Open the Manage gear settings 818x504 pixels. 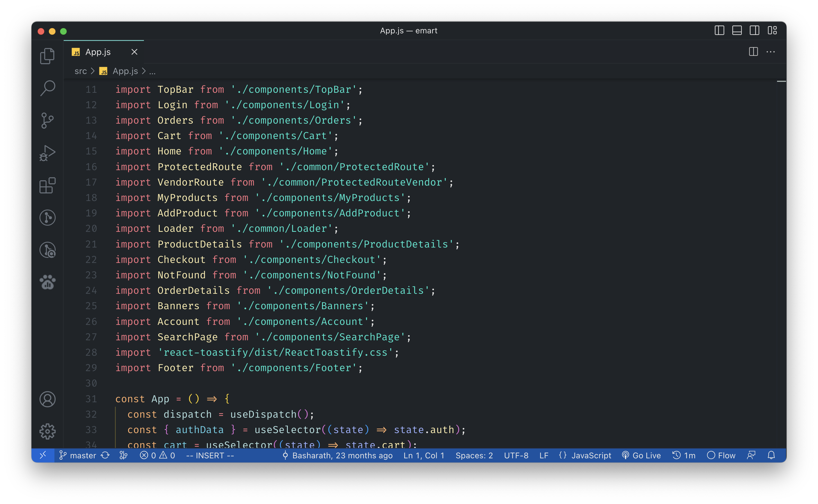click(47, 431)
